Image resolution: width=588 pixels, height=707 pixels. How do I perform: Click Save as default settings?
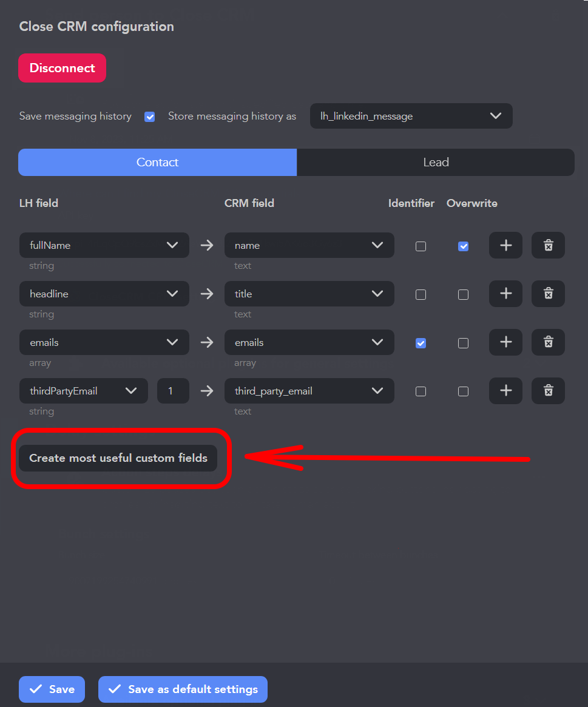(182, 689)
